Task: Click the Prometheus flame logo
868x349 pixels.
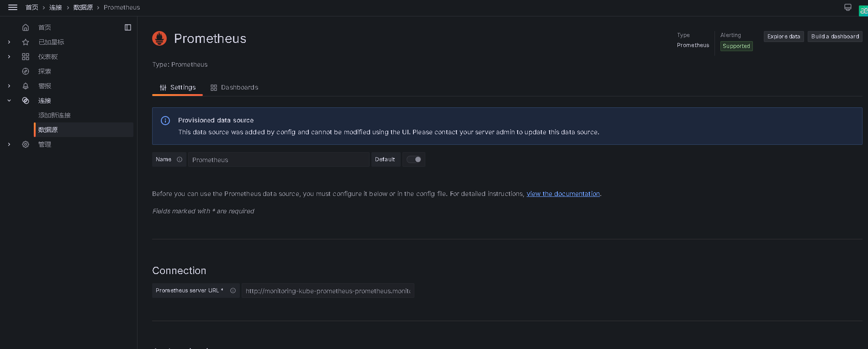Action: coord(159,38)
